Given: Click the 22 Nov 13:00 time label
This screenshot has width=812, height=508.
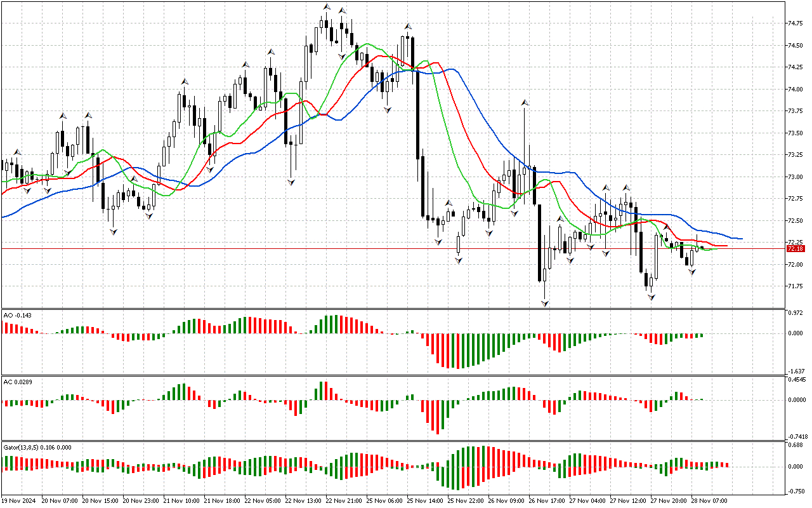Looking at the screenshot, I should point(303,501).
